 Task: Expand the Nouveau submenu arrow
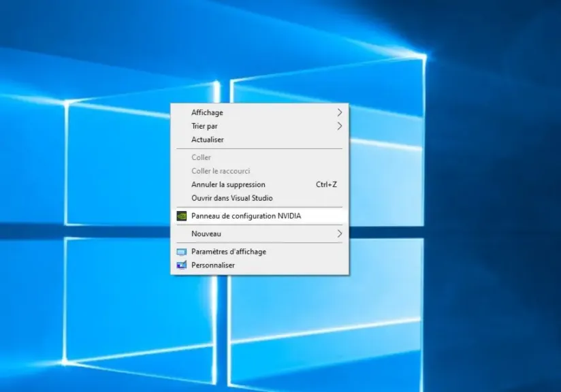(339, 234)
